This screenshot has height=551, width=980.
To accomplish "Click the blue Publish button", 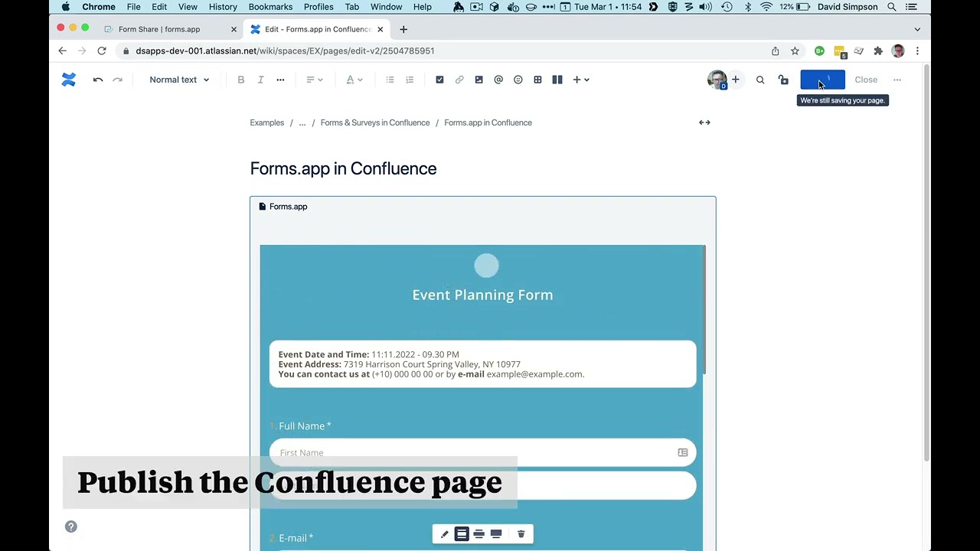I will (x=822, y=80).
